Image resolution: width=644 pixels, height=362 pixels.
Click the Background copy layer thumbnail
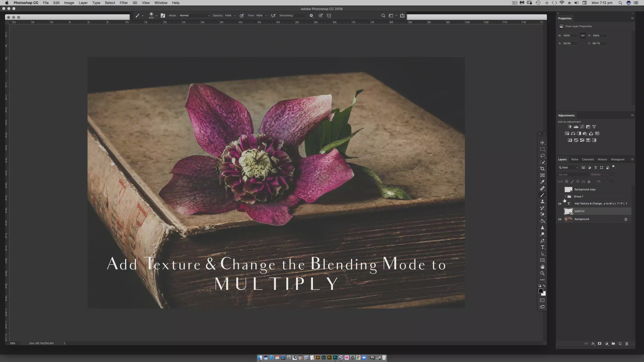click(568, 190)
